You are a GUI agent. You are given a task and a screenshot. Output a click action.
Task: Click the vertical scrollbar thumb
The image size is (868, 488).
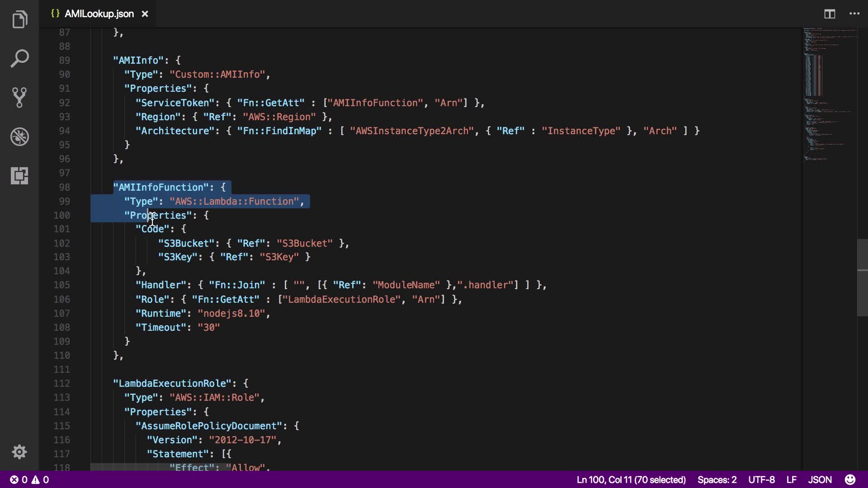[862, 277]
